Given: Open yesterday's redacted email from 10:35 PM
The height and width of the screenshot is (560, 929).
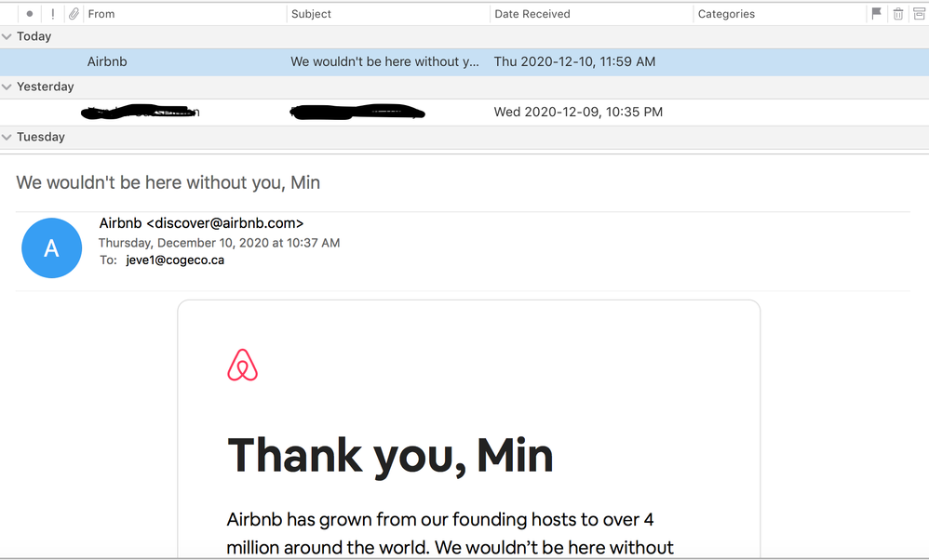Looking at the screenshot, I should pos(372,112).
